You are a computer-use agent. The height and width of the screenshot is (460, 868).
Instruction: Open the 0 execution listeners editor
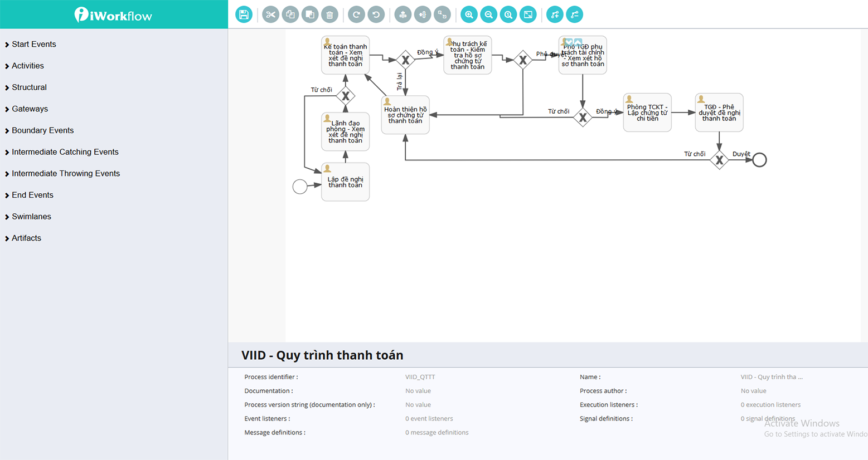coord(770,405)
